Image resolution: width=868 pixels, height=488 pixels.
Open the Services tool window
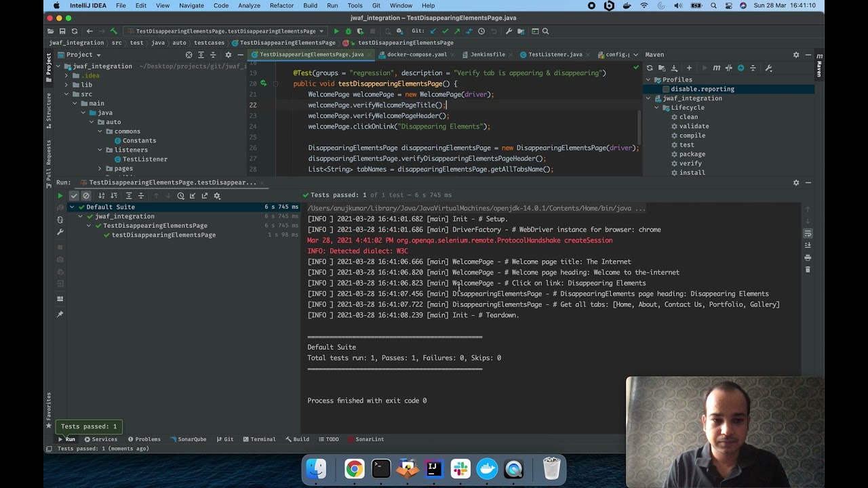101,439
